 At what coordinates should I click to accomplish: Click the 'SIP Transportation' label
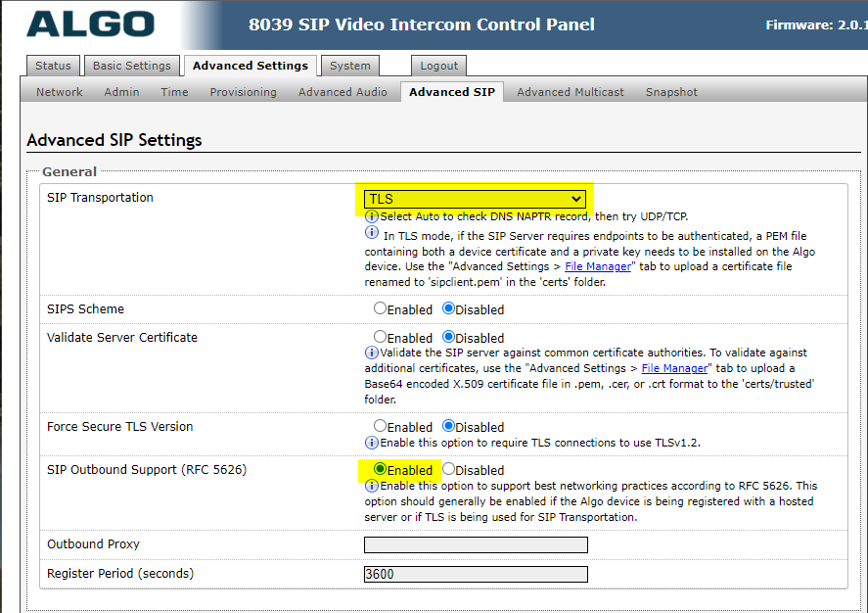coord(100,198)
